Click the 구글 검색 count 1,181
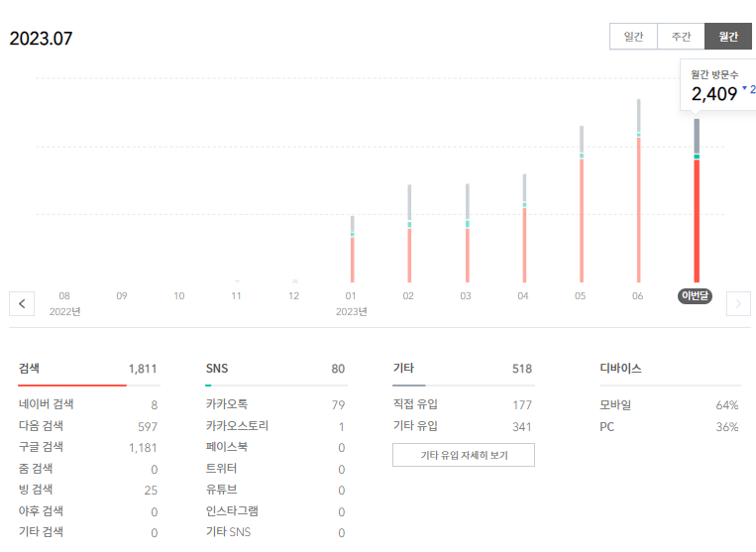756x552 pixels. click(143, 448)
